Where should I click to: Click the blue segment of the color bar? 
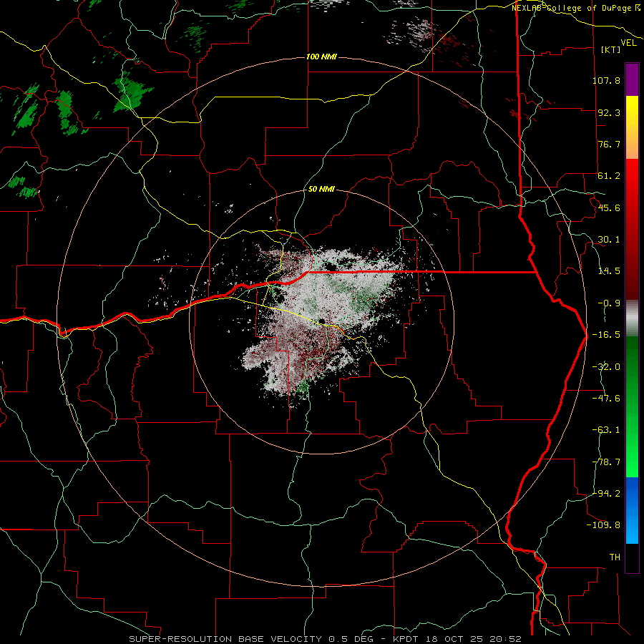tap(632, 510)
